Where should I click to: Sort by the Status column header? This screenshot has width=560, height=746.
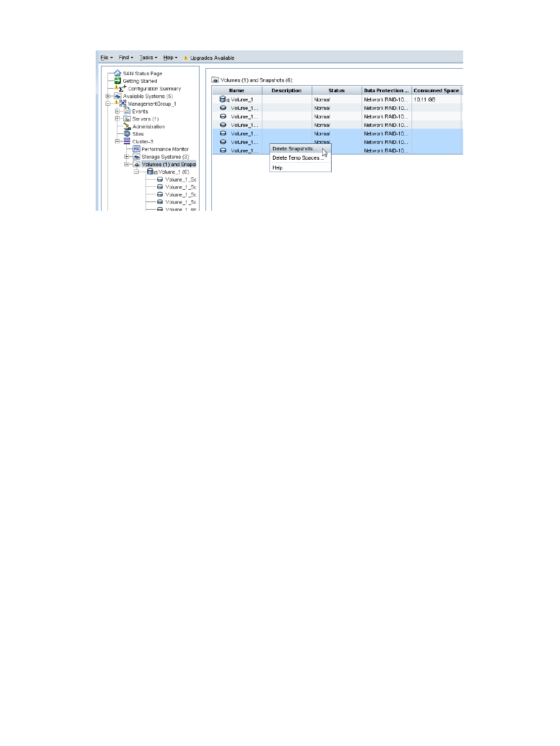pyautogui.click(x=336, y=90)
